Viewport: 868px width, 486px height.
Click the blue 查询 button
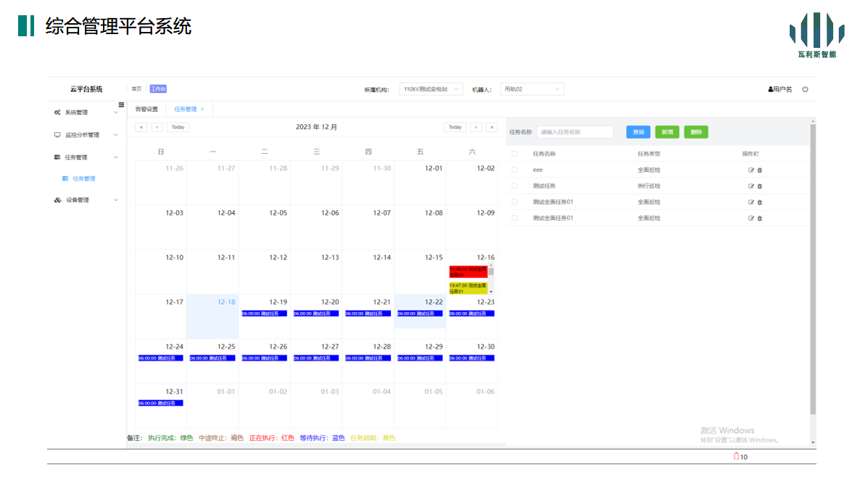pos(638,132)
